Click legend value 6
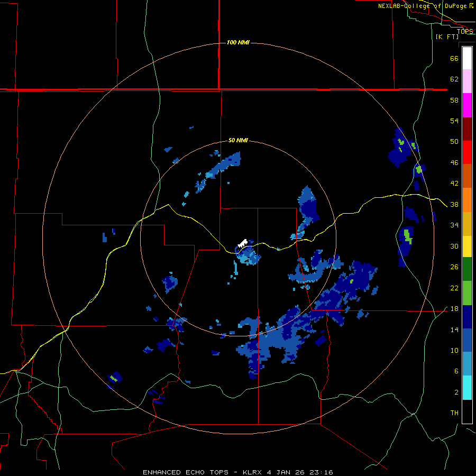The image size is (476, 476). coord(456,371)
